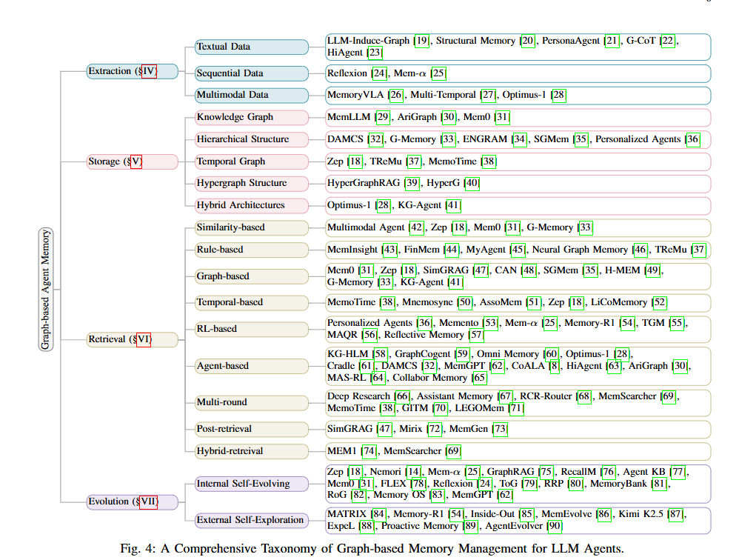The image size is (739, 560).
Task: Open citation [75] after GraphRAG
Action: tap(546, 473)
